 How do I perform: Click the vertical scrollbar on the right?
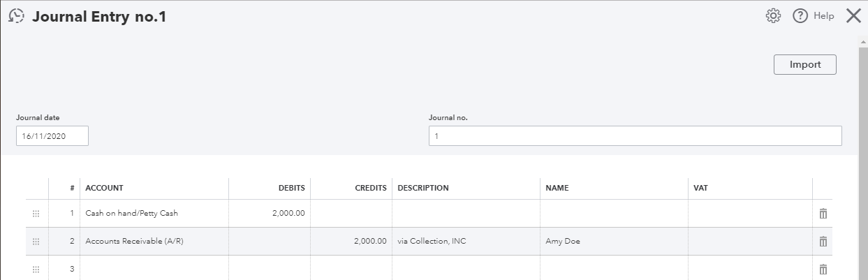(x=862, y=157)
